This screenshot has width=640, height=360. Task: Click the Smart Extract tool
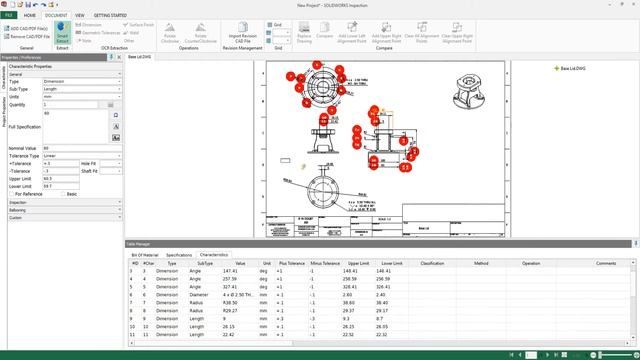coord(62,32)
